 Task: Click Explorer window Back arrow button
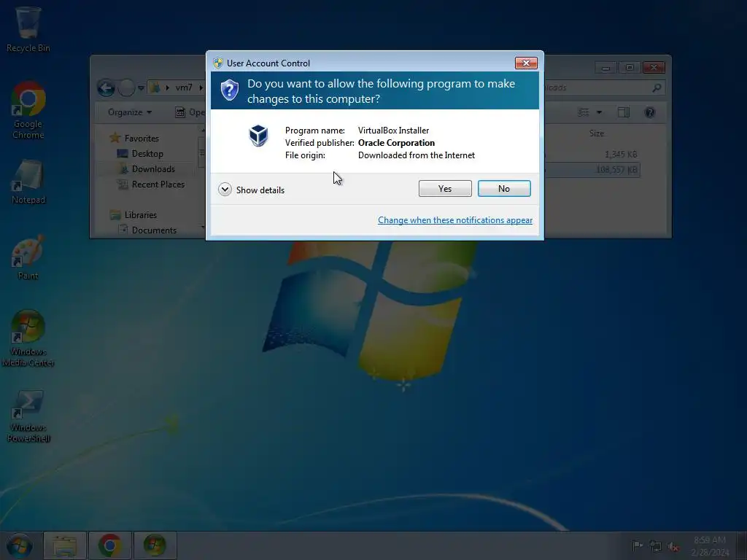107,87
